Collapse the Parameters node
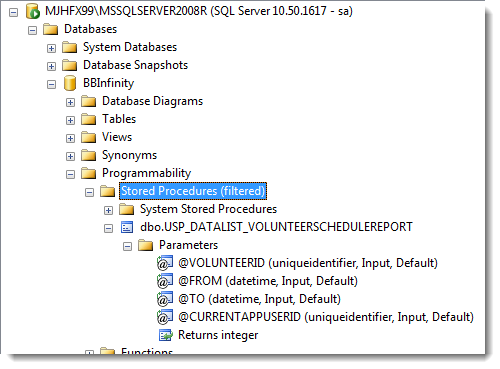Screen dimensions: 500x369 (x=127, y=247)
